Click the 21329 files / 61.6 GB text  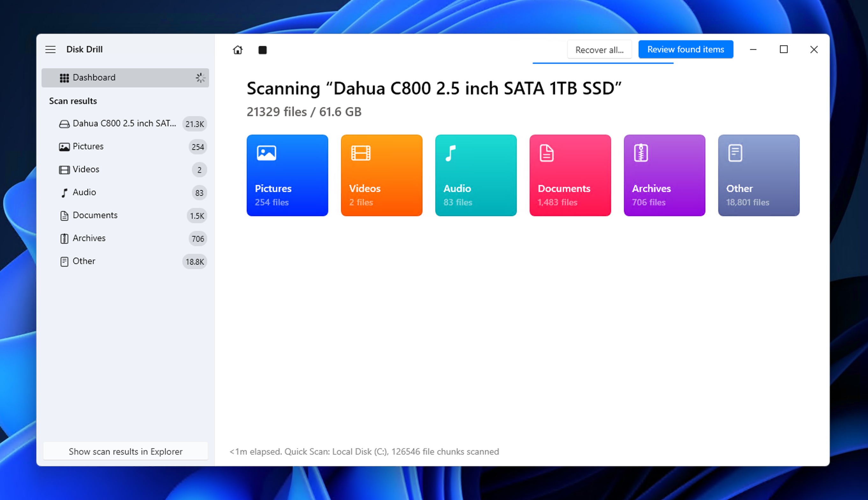pos(304,112)
